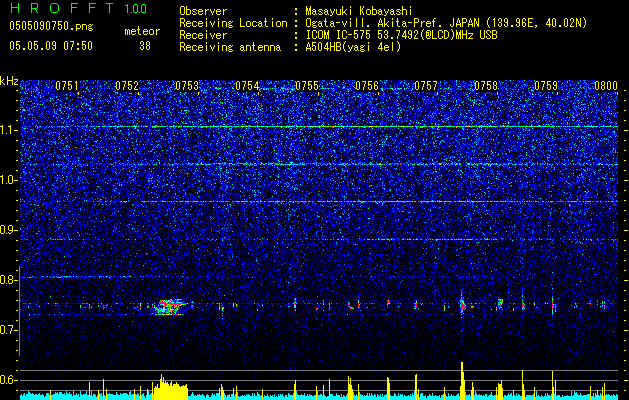Image resolution: width=629 pixels, height=400 pixels.
Task: Click the 0.8 kHz axis label
Action: tap(8, 280)
